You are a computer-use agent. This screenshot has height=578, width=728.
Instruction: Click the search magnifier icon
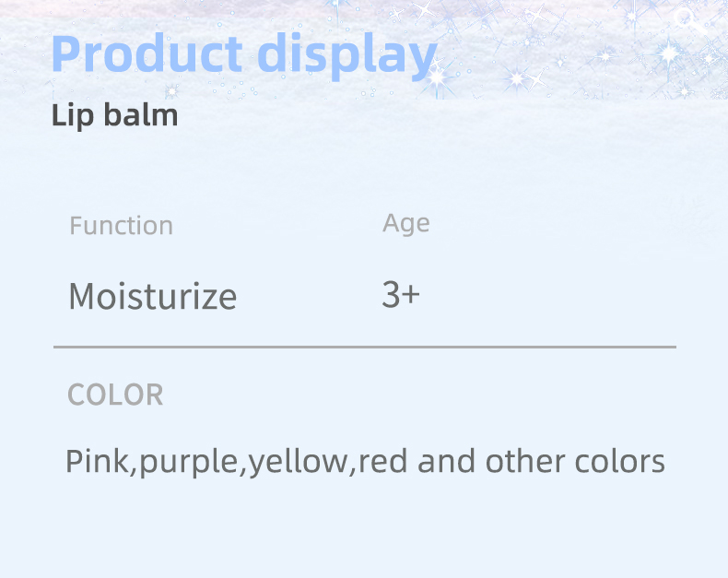689,21
